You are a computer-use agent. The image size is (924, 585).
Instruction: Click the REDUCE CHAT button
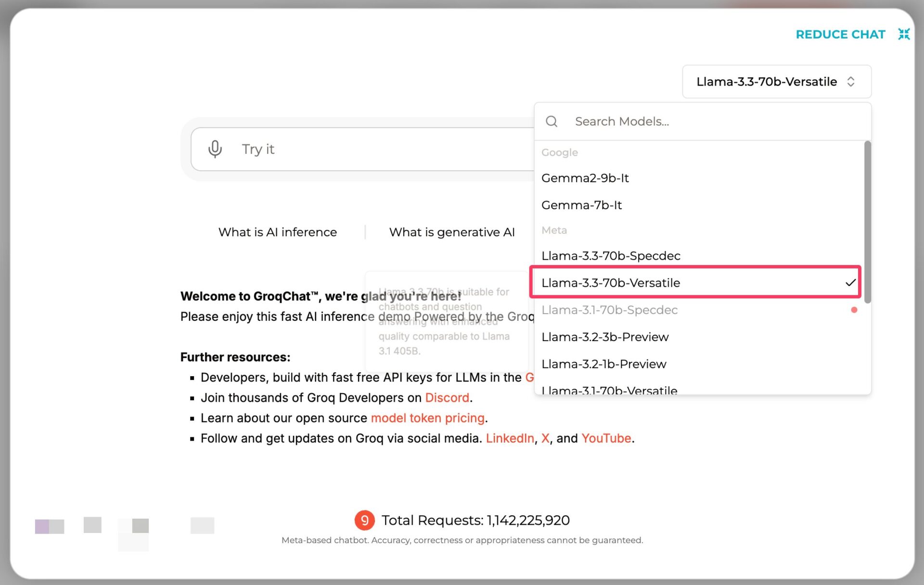point(840,35)
